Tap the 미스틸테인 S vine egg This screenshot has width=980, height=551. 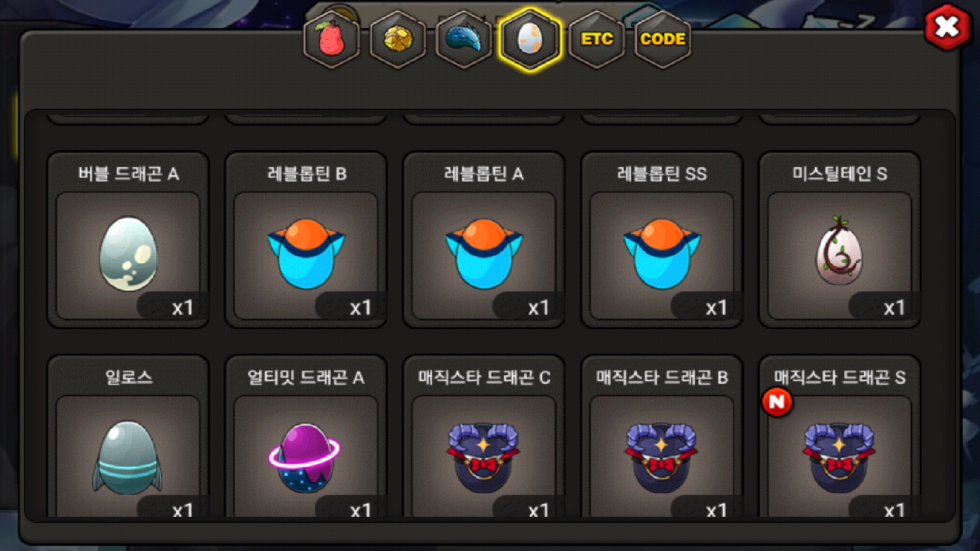tap(840, 240)
